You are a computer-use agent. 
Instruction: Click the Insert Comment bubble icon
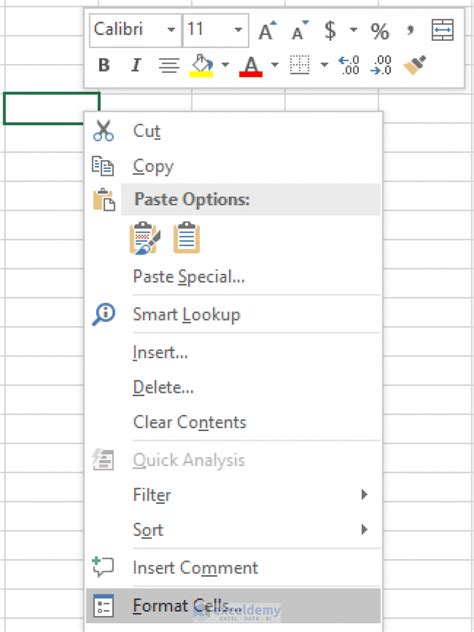click(x=103, y=567)
